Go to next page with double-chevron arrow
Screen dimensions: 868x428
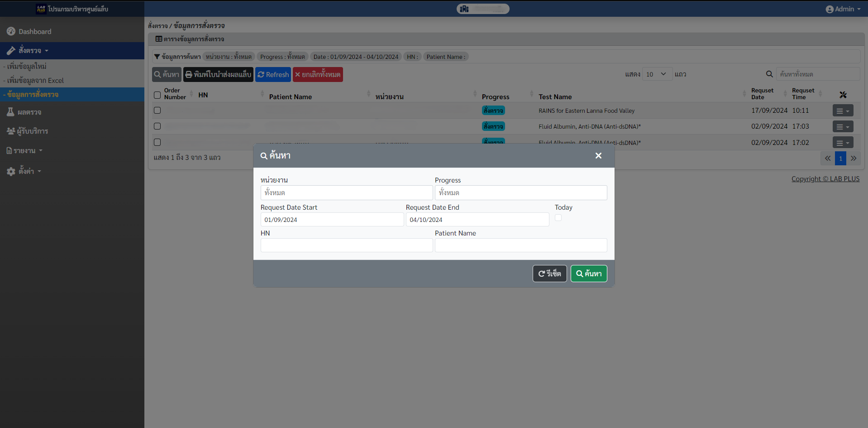(x=854, y=159)
